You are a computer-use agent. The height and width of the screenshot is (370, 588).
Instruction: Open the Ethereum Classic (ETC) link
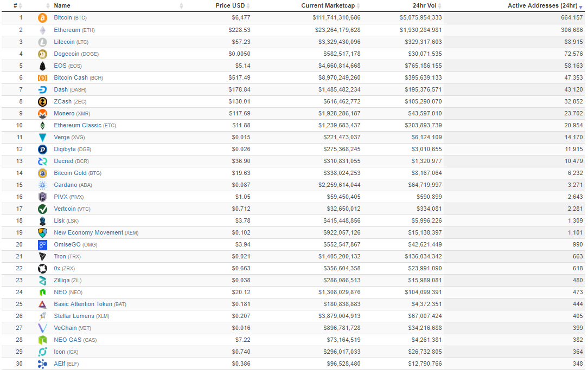click(x=85, y=126)
